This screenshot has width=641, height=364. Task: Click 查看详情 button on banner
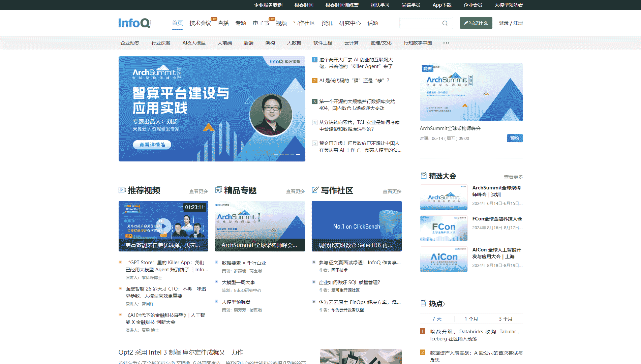152,145
